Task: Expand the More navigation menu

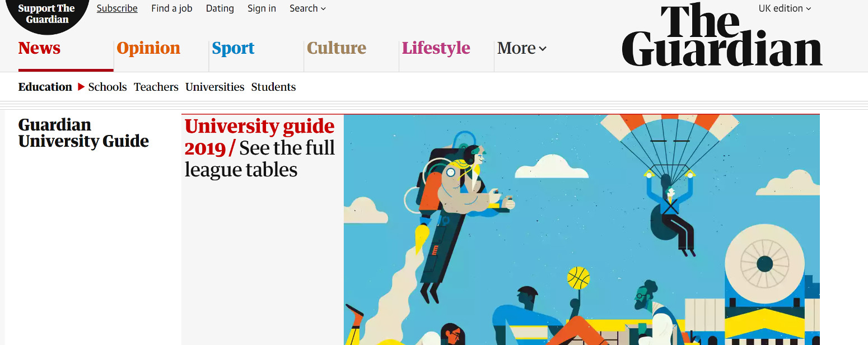Action: click(521, 48)
